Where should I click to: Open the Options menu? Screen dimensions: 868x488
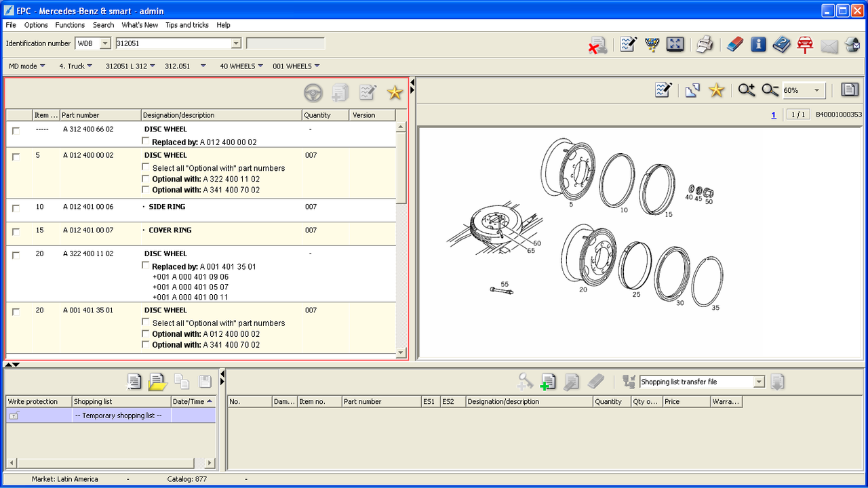point(36,25)
